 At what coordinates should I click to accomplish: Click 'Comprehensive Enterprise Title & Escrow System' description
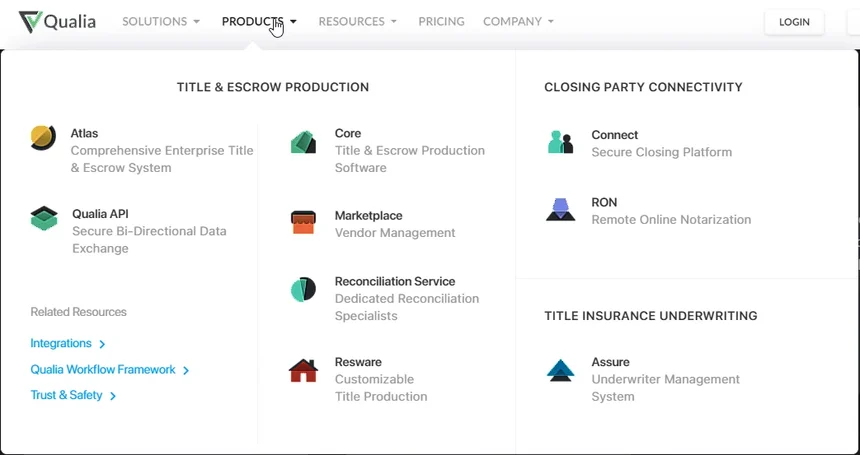click(x=162, y=159)
